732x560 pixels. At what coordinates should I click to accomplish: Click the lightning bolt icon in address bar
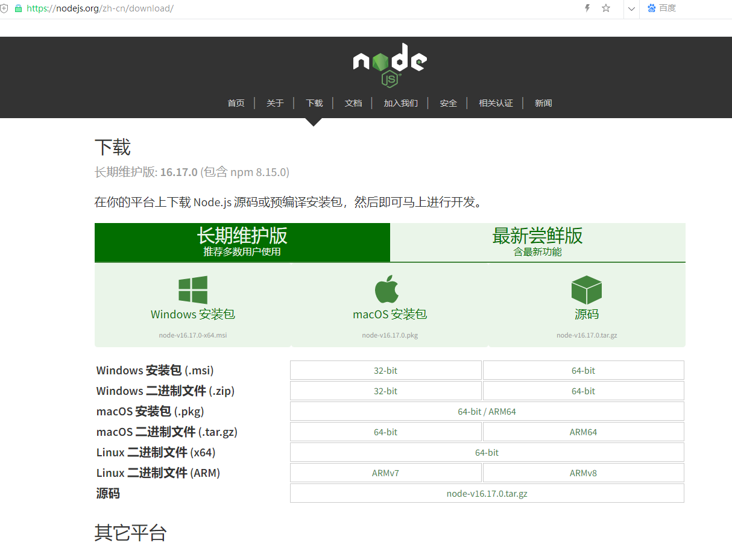coord(587,8)
